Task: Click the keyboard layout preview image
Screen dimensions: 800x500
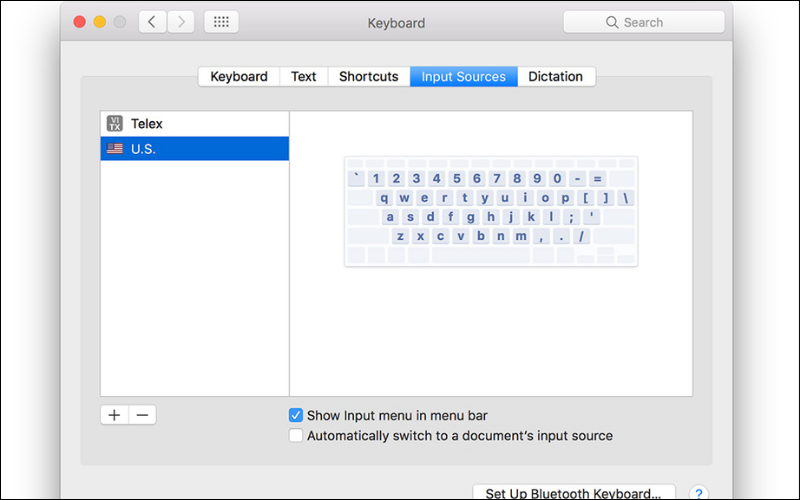Action: point(491,211)
